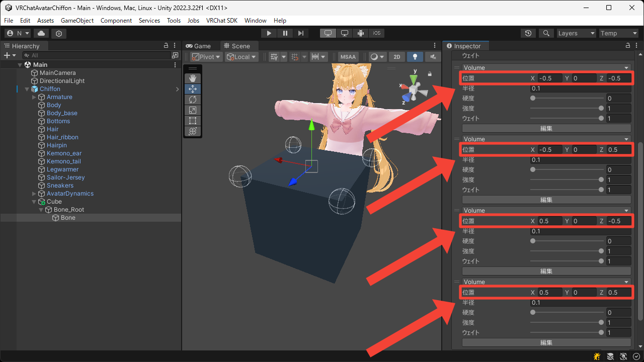Image resolution: width=644 pixels, height=362 pixels.
Task: Select the Rect tool
Action: [193, 121]
